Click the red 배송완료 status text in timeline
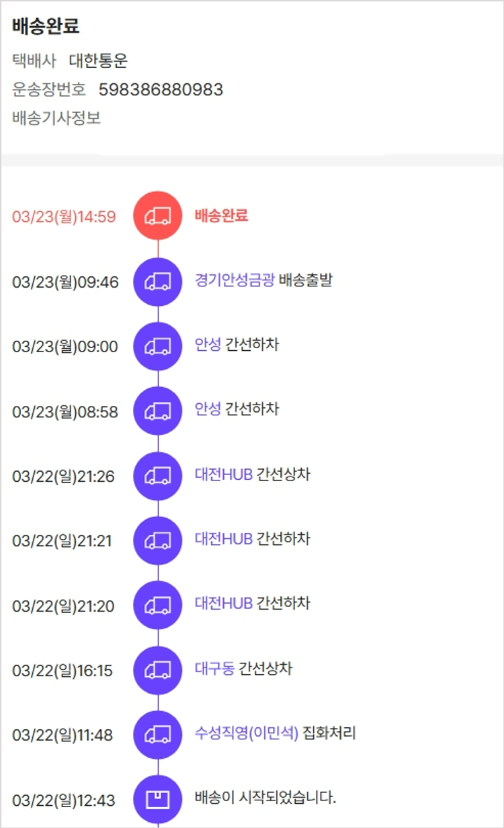The width and height of the screenshot is (504, 828). [x=221, y=216]
